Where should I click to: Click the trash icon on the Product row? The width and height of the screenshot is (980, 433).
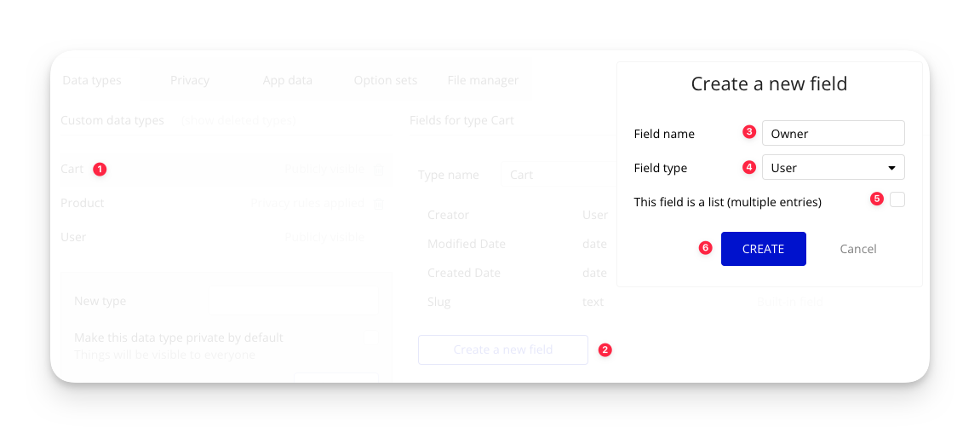379,204
